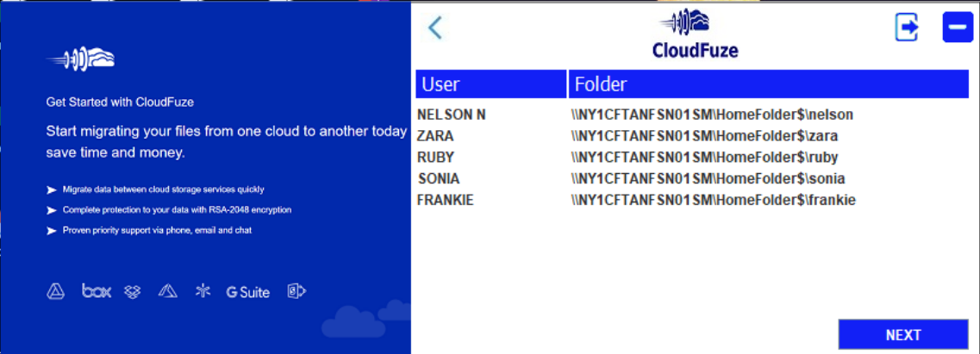Viewport: 980px width, 354px height.
Task: Click the RSA-2048 encryption bullet text
Action: [177, 210]
